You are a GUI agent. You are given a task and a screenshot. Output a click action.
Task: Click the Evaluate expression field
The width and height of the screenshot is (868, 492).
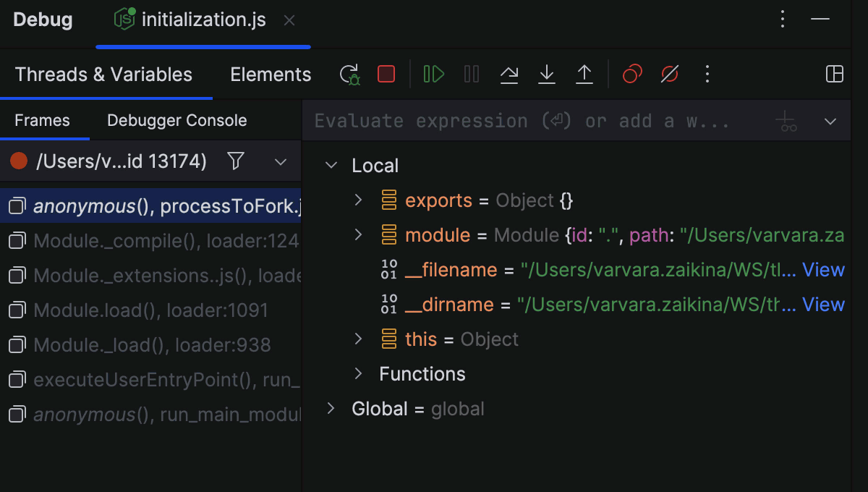(x=506, y=120)
